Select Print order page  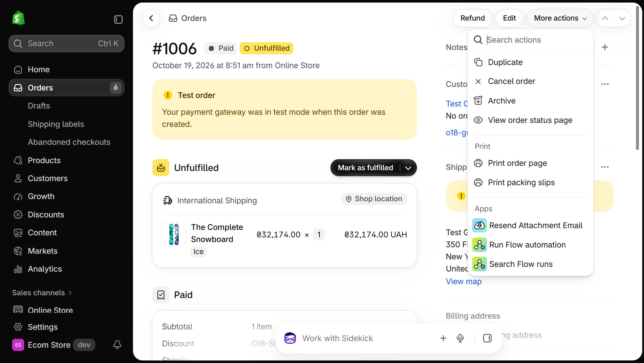[530, 163]
